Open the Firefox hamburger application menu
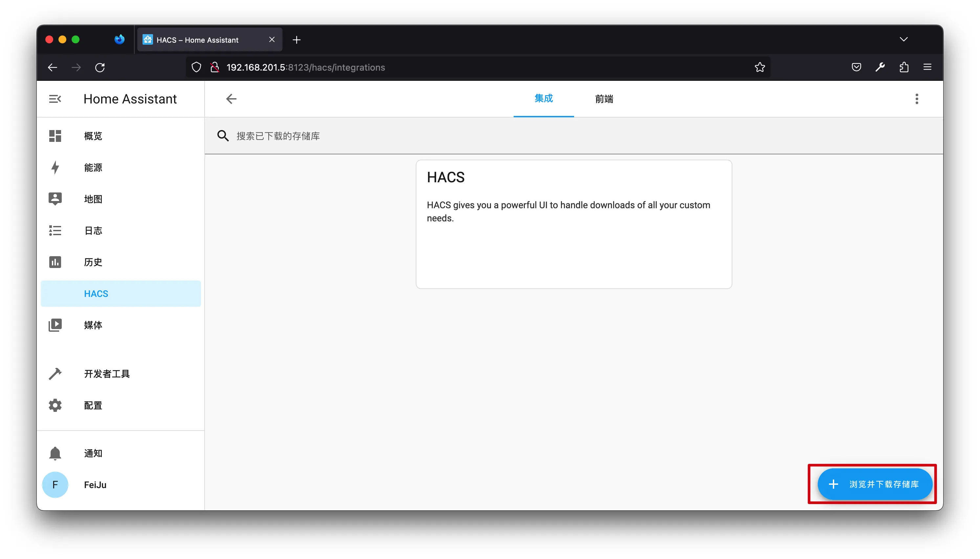This screenshot has width=980, height=559. (x=927, y=68)
